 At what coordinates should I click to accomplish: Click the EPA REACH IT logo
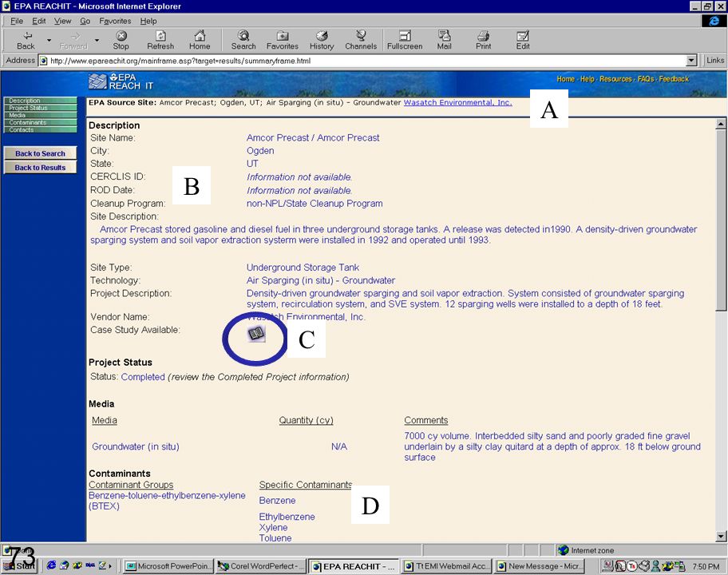[x=121, y=81]
